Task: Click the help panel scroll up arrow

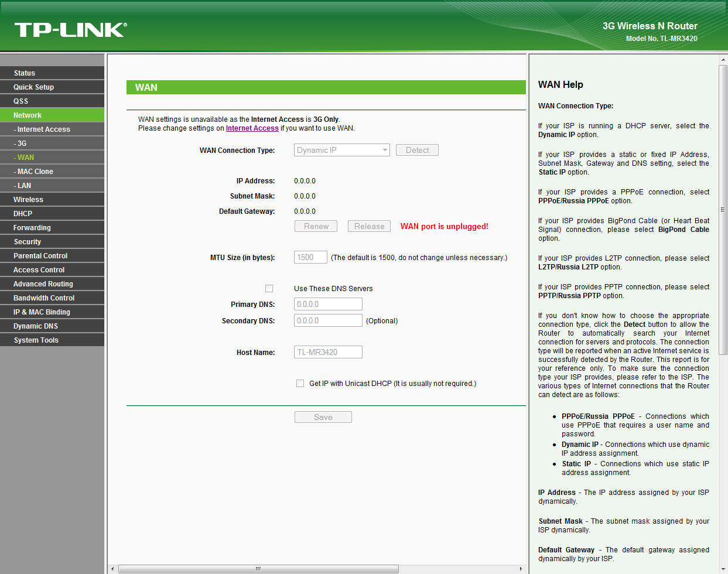Action: coord(723,60)
